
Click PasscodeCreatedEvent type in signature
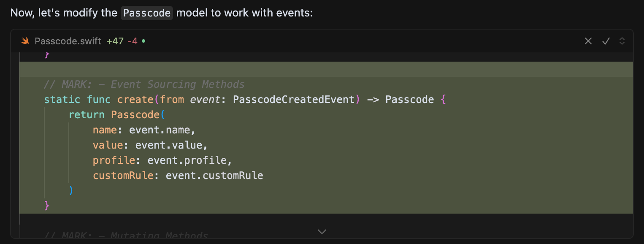pos(293,100)
